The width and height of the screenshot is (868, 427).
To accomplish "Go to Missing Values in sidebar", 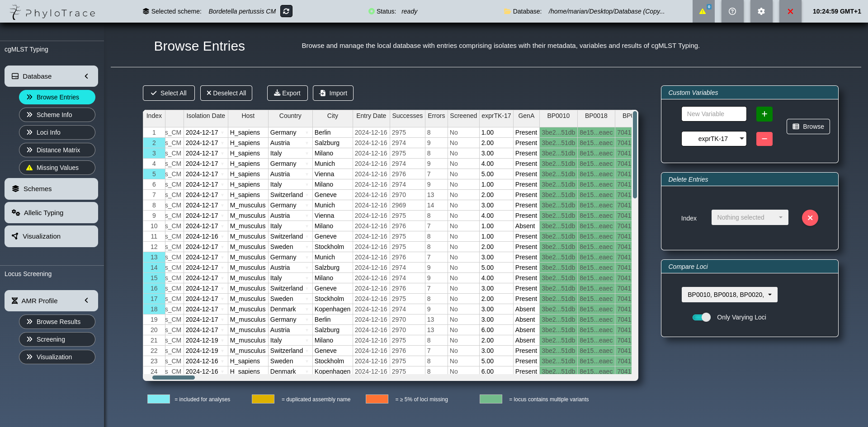I will click(x=57, y=168).
